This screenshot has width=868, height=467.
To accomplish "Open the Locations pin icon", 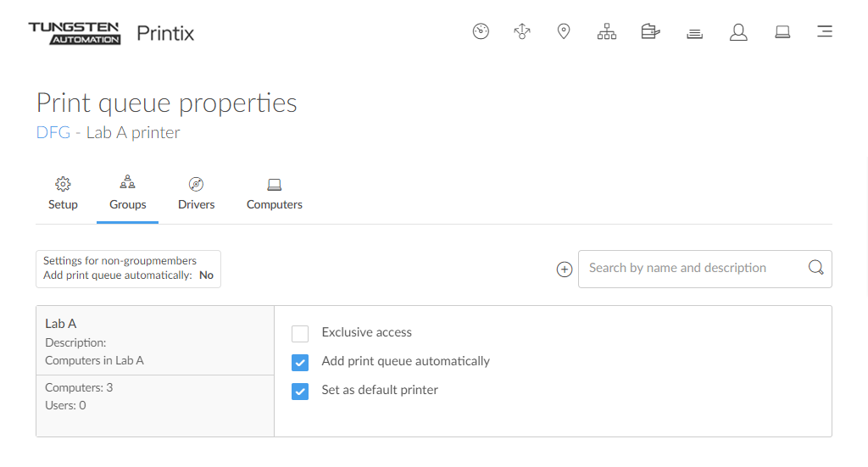I will 564,32.
